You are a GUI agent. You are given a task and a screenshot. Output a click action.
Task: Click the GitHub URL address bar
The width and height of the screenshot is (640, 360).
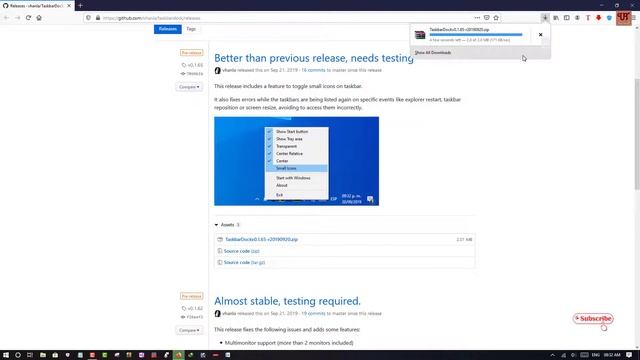click(286, 18)
